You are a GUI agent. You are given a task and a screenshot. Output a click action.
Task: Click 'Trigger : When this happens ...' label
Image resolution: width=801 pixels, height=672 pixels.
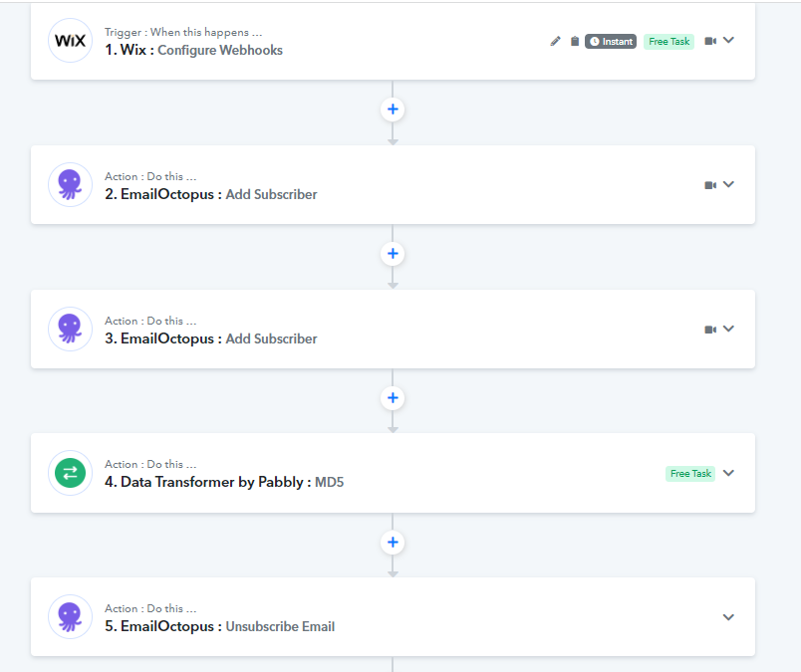183,32
